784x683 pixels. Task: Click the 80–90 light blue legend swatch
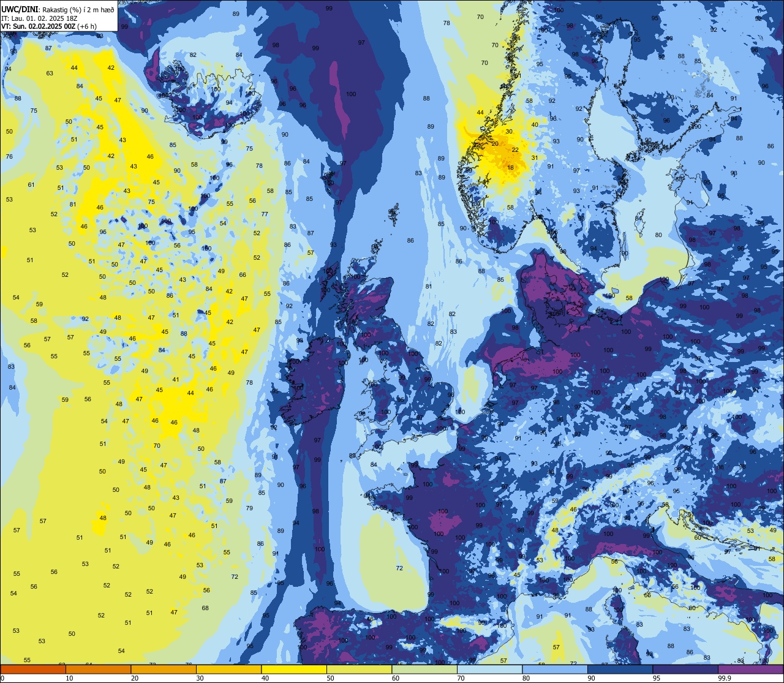coord(555,669)
